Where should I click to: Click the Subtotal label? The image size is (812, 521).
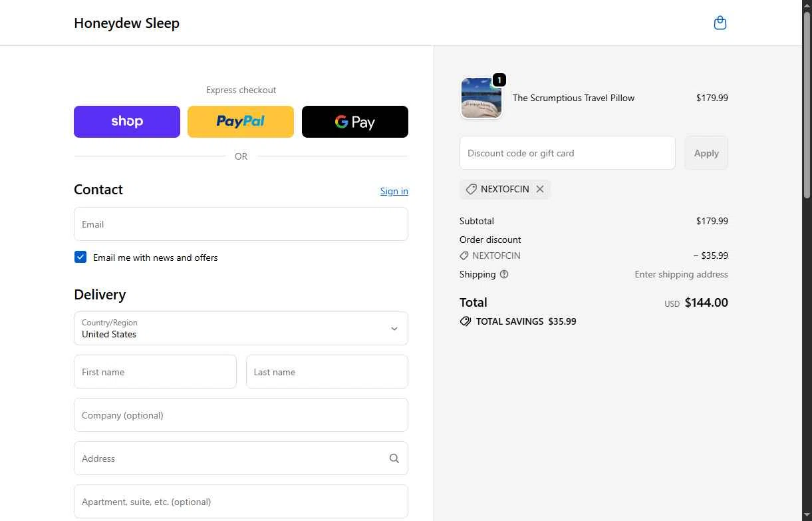[477, 221]
